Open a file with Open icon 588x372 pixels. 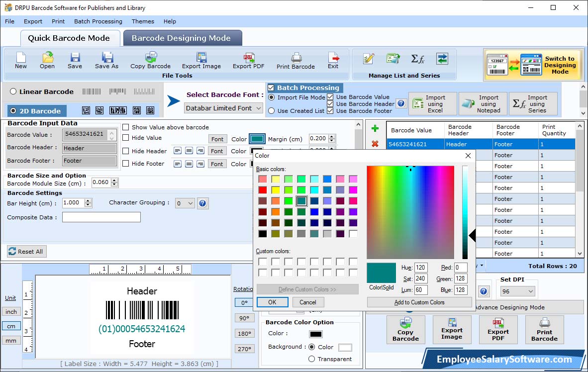pyautogui.click(x=47, y=61)
